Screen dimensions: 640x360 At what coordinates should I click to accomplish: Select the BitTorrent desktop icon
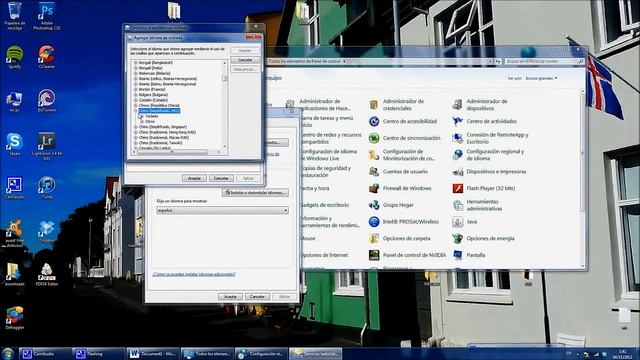click(x=47, y=101)
